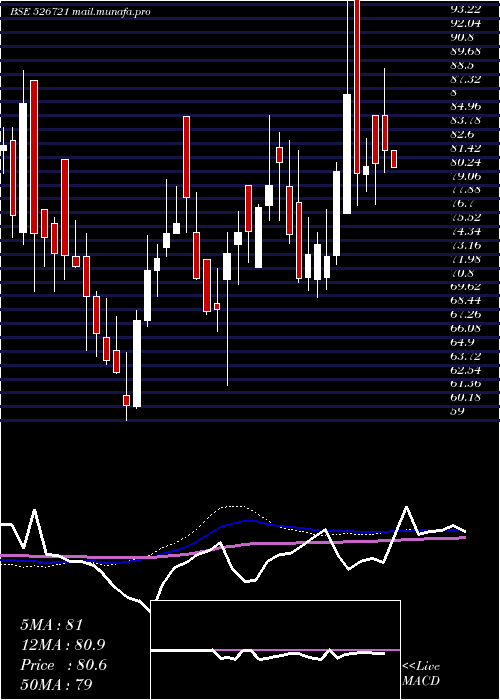Select the 59 price label
The image size is (500, 700).
458,411
